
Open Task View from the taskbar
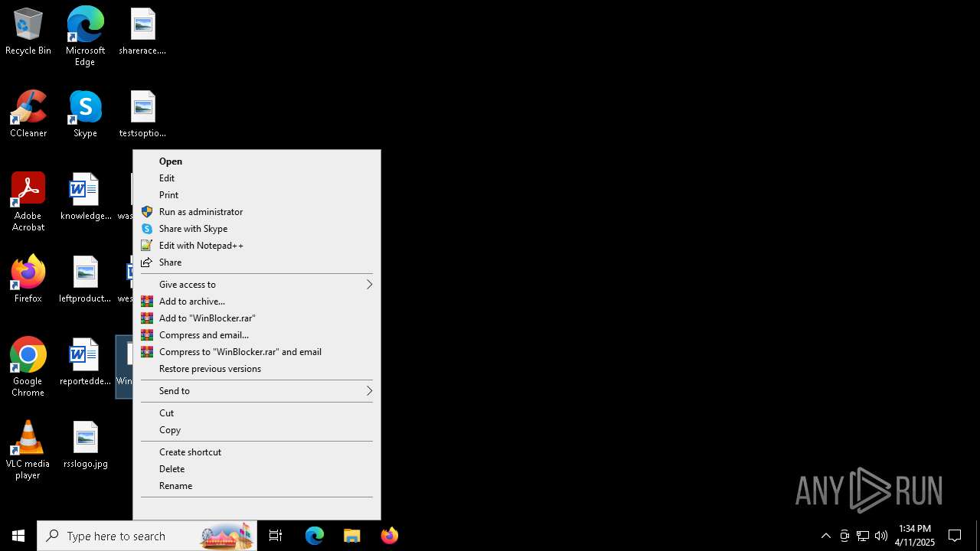pos(276,536)
